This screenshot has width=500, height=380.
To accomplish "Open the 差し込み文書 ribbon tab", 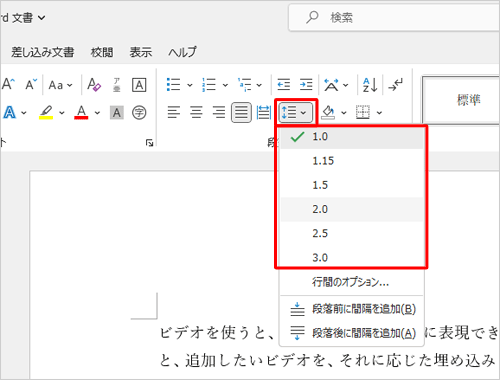I will tap(43, 52).
